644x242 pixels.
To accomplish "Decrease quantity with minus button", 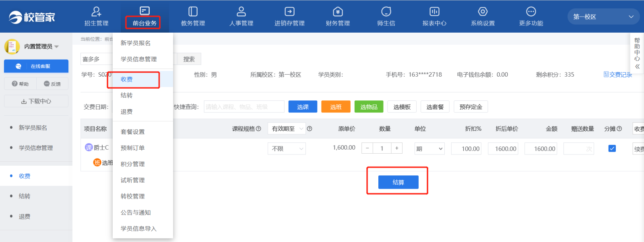I will (x=367, y=148).
